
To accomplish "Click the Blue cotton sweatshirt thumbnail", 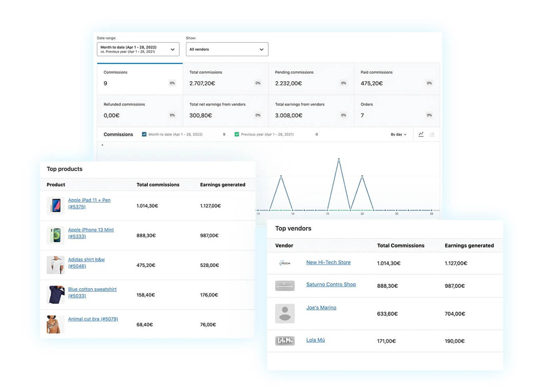I will [56, 294].
